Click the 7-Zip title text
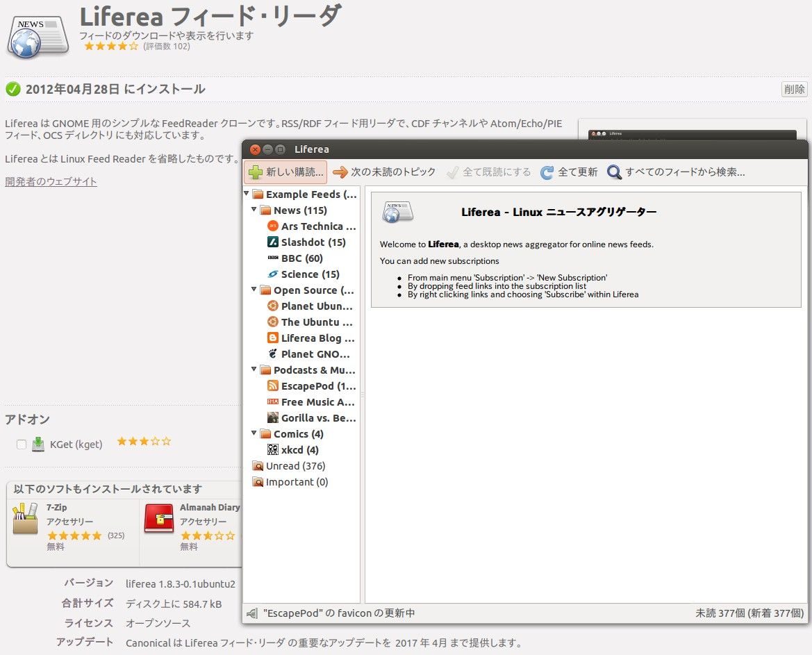This screenshot has width=812, height=655. (56, 508)
